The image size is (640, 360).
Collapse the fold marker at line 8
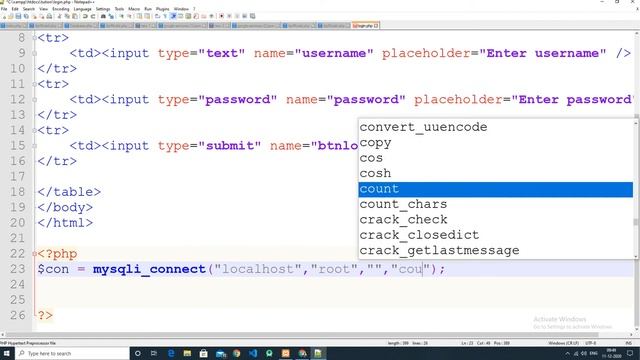(34, 38)
